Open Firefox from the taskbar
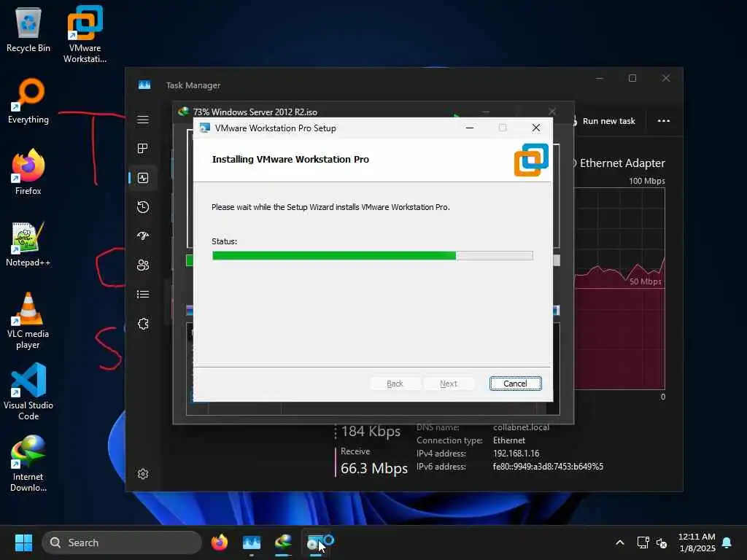This screenshot has width=747, height=560. (x=219, y=542)
